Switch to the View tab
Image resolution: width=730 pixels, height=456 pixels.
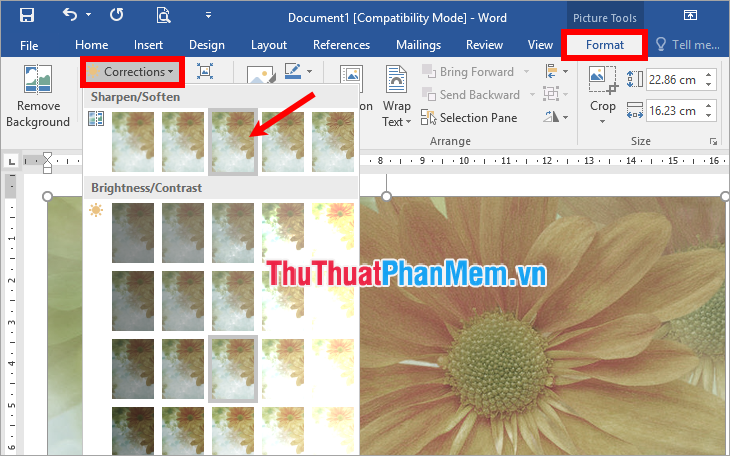(540, 45)
